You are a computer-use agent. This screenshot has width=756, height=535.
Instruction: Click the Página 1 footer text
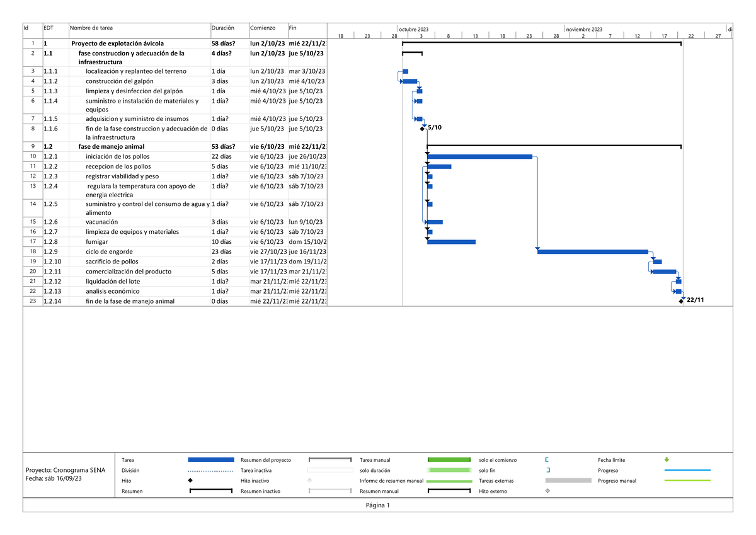[x=378, y=505]
